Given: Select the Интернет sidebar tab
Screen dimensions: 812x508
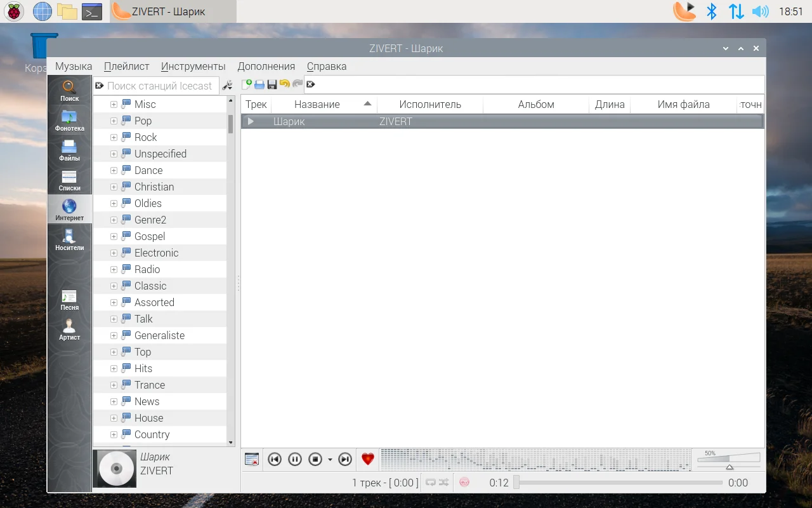Looking at the screenshot, I should coord(70,210).
